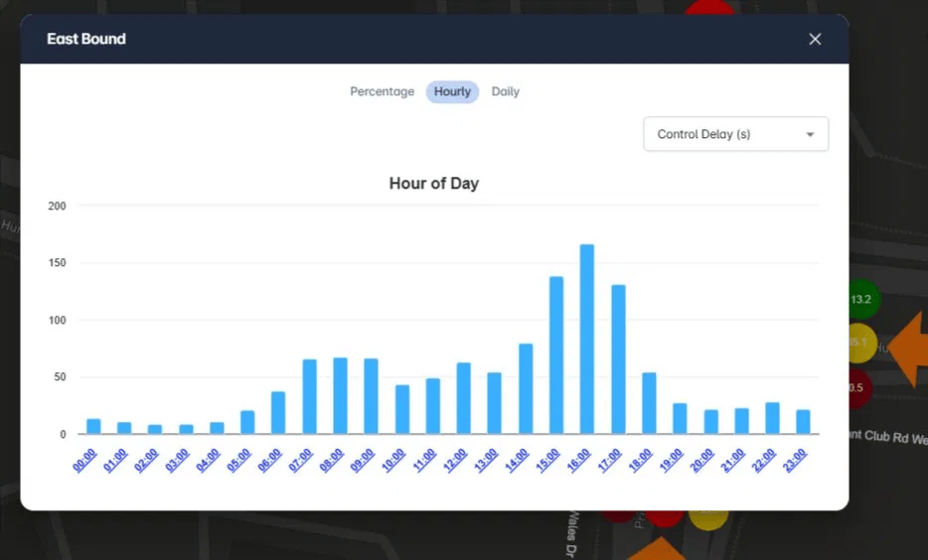Click the 22:00 hour axis link
The height and width of the screenshot is (560, 928).
763,460
